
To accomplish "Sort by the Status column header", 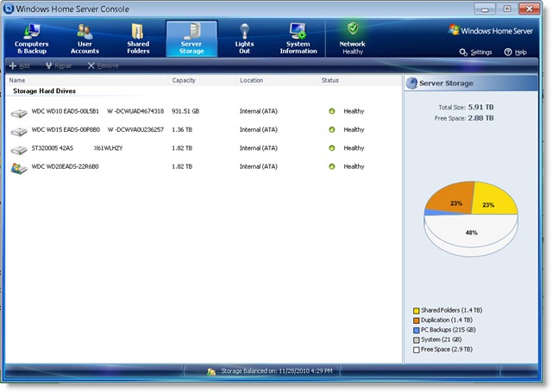I will coord(329,80).
